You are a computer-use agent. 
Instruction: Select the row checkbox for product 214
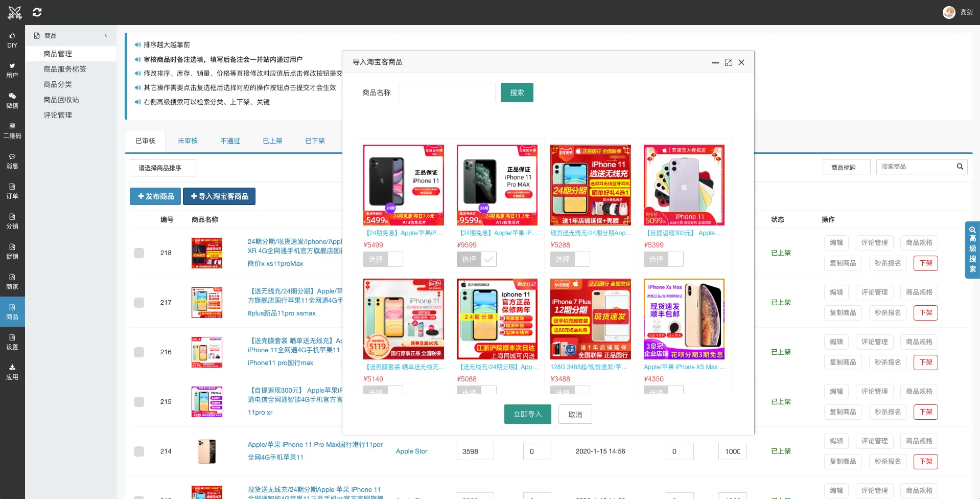139,451
